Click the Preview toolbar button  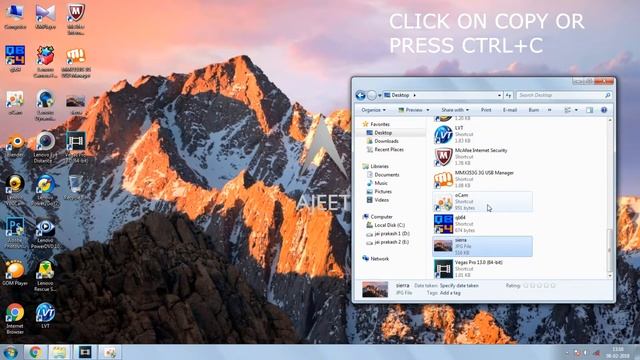point(411,110)
